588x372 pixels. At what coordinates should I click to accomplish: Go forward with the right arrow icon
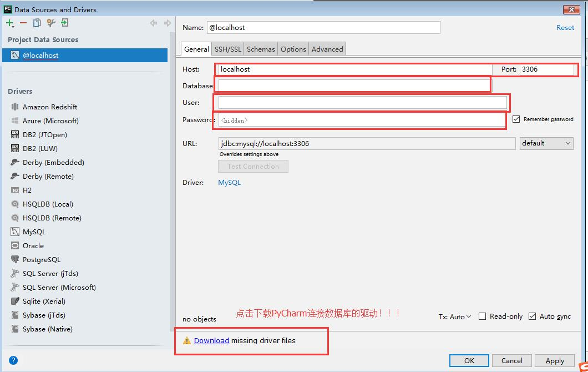[x=168, y=23]
